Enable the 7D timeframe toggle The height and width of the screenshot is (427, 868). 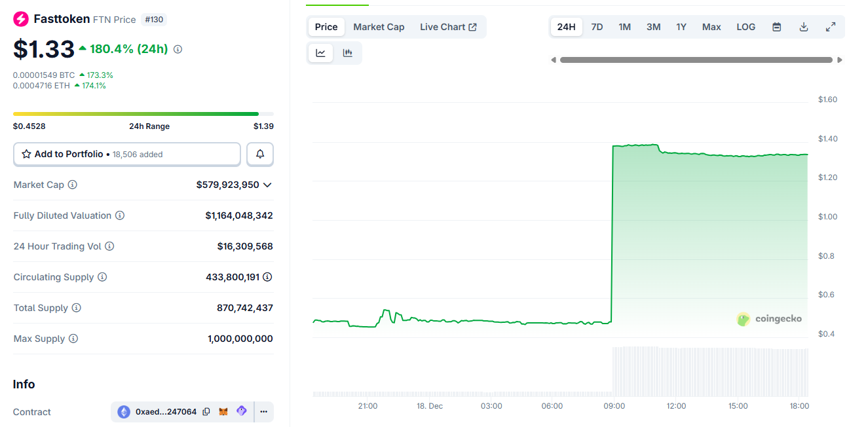pos(597,27)
